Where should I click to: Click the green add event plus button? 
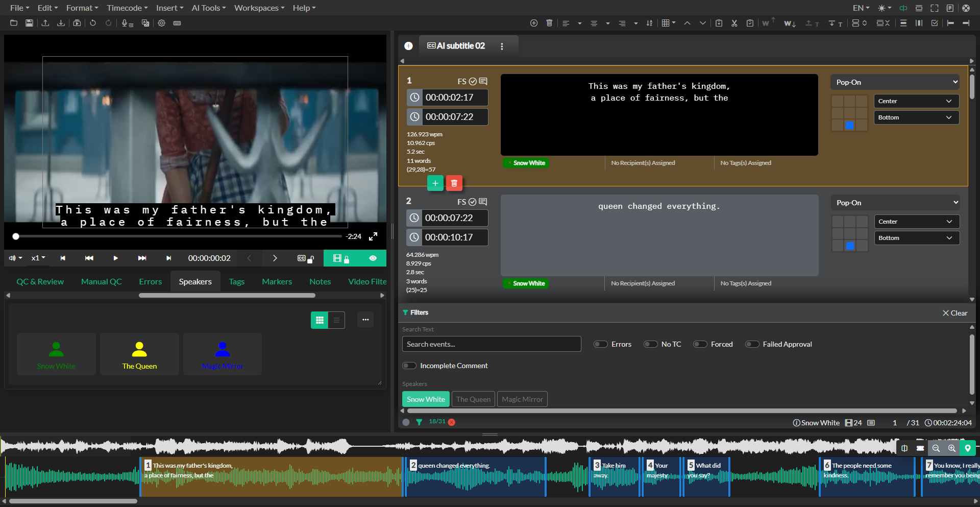pyautogui.click(x=435, y=183)
